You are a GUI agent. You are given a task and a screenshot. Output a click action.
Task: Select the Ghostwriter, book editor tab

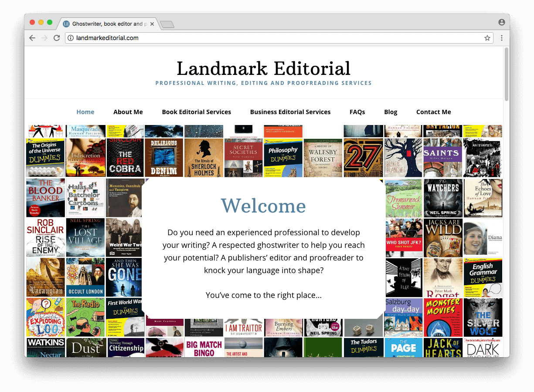click(x=109, y=24)
